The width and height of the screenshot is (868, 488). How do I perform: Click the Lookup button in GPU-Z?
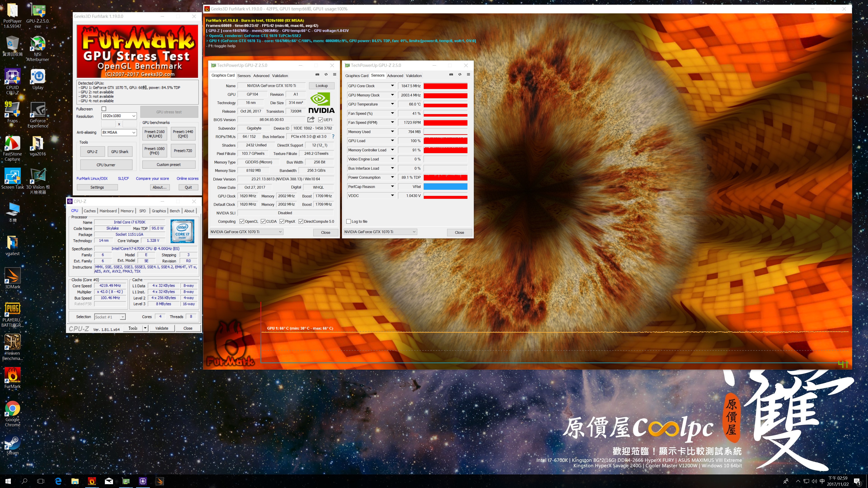(321, 86)
